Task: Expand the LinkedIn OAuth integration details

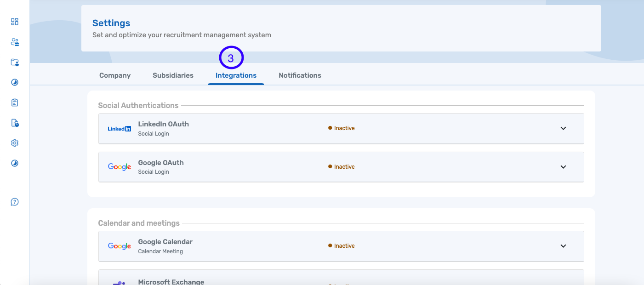Action: 563,128
